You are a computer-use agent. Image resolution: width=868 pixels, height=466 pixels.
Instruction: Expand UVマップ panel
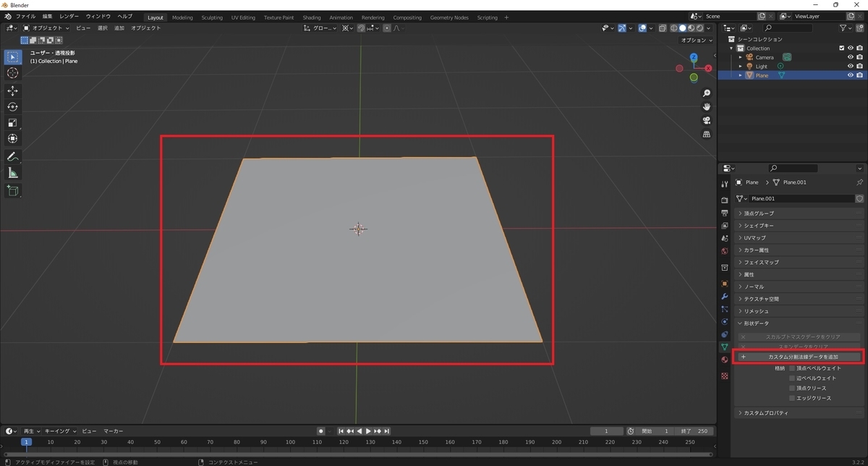coord(799,238)
